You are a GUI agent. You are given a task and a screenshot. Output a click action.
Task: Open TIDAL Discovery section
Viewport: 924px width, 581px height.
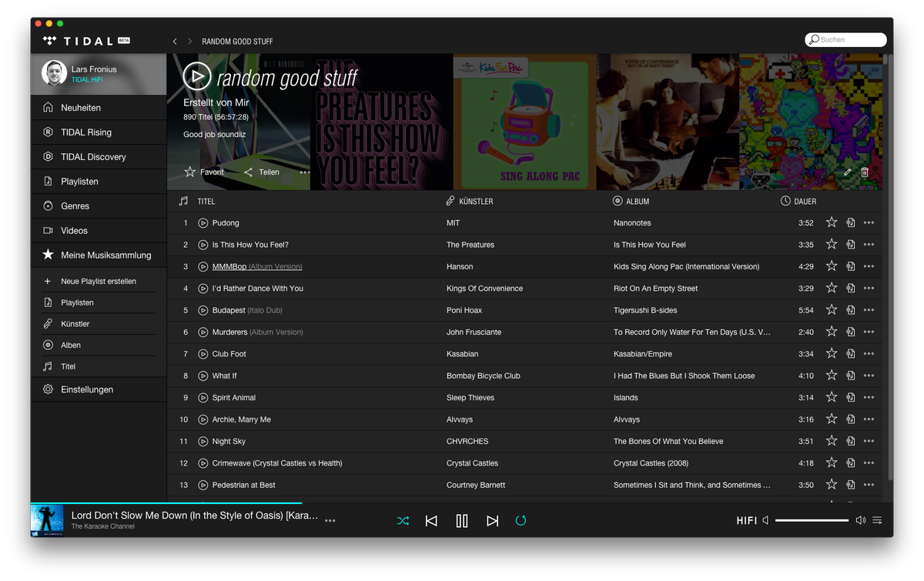coord(99,157)
